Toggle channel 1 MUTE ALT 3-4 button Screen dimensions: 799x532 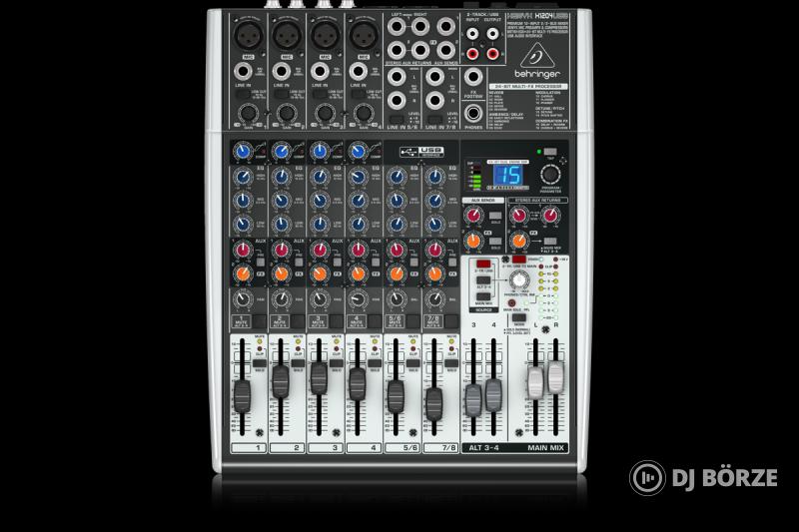coord(260,321)
